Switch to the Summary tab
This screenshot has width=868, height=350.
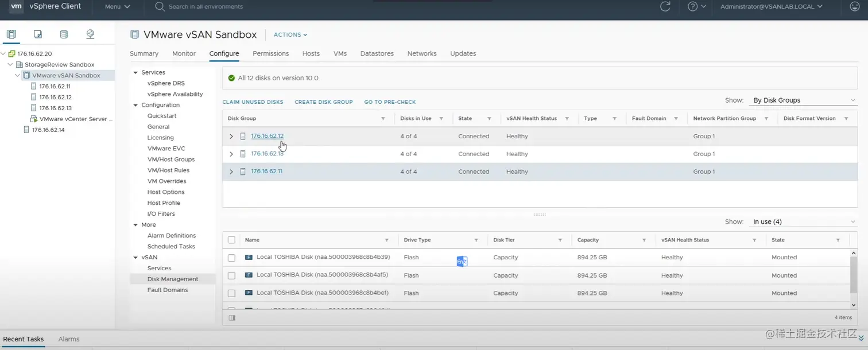[144, 53]
